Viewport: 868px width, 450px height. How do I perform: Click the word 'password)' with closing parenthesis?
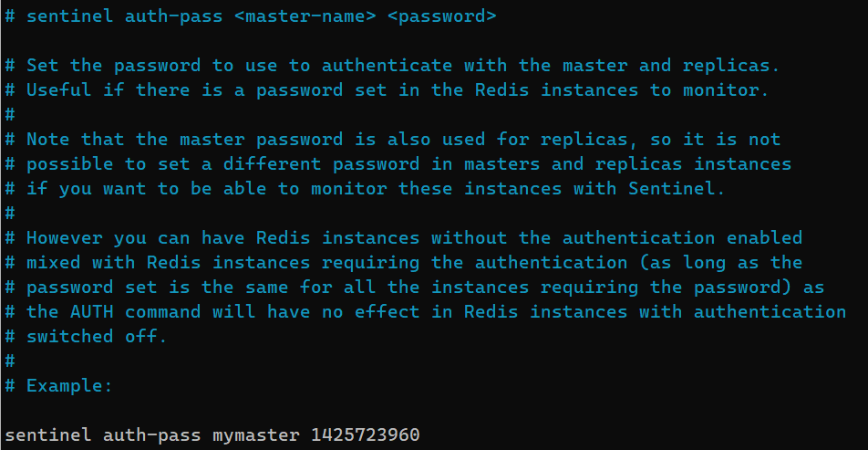click(x=748, y=288)
